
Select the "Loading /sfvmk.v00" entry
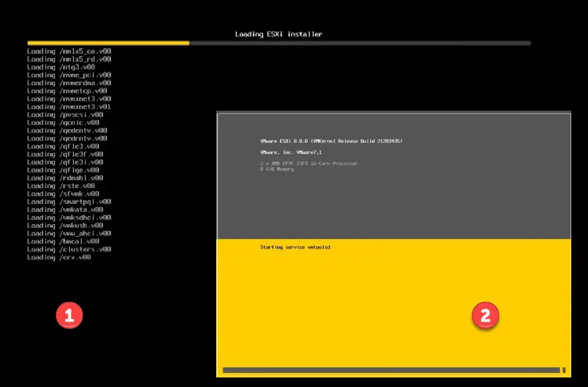tap(63, 194)
